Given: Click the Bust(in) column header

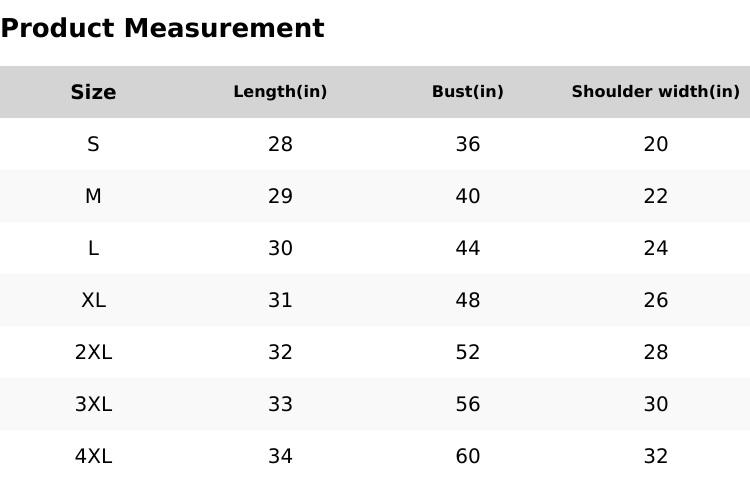Looking at the screenshot, I should [x=468, y=92].
